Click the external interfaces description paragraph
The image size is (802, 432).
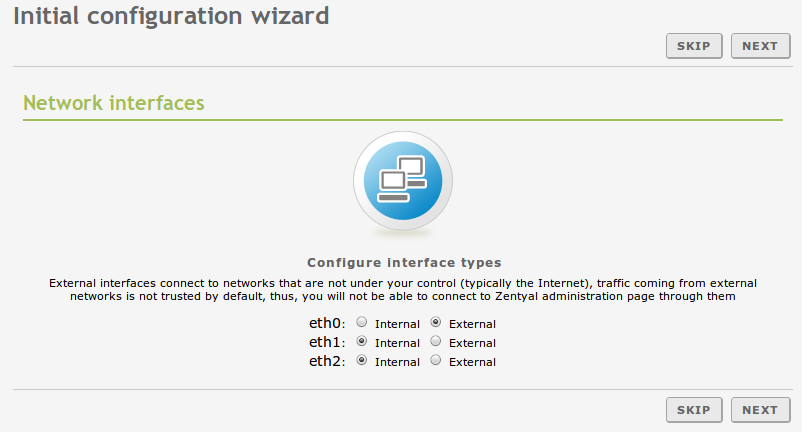[x=403, y=290]
